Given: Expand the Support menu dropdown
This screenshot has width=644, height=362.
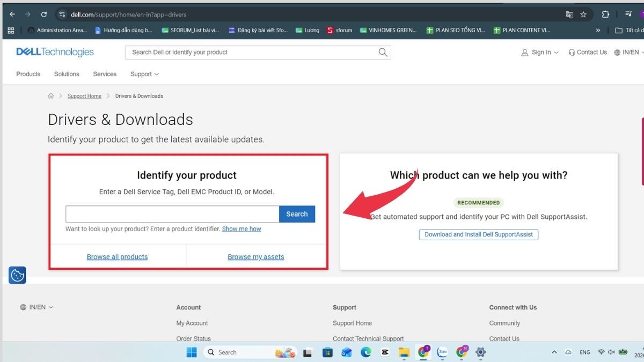Looking at the screenshot, I should pos(144,74).
